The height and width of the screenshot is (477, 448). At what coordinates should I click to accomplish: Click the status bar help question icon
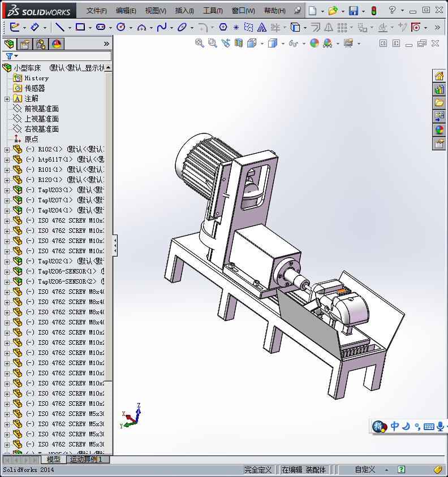pos(401,470)
